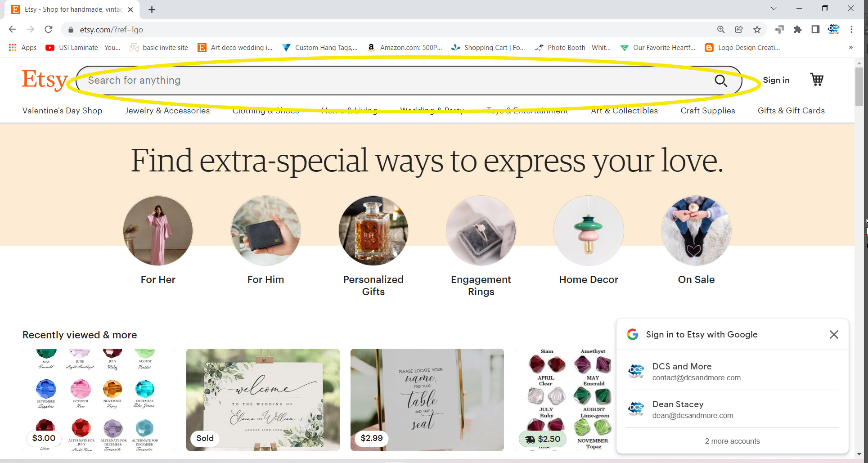This screenshot has width=868, height=463.
Task: Open the shopping cart
Action: pyautogui.click(x=817, y=80)
